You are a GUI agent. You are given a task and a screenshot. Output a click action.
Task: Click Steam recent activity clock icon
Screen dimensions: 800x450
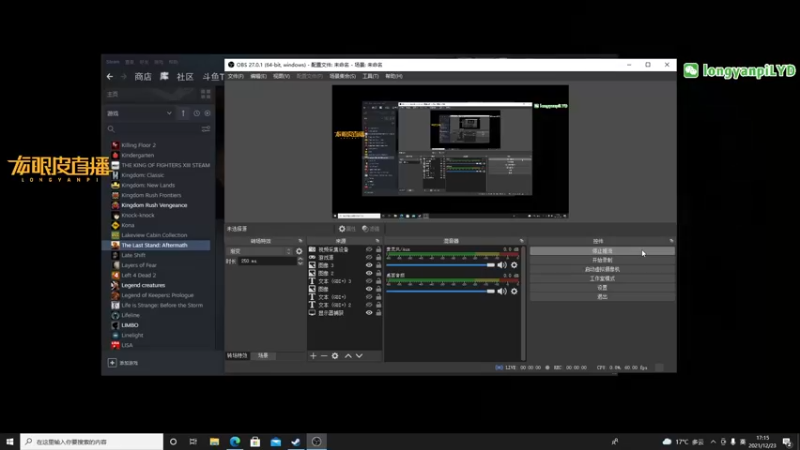click(196, 113)
